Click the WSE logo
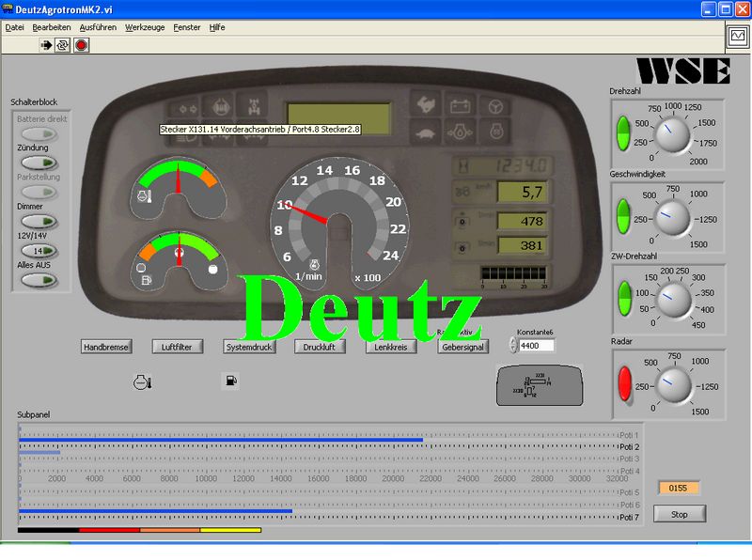 coord(683,71)
